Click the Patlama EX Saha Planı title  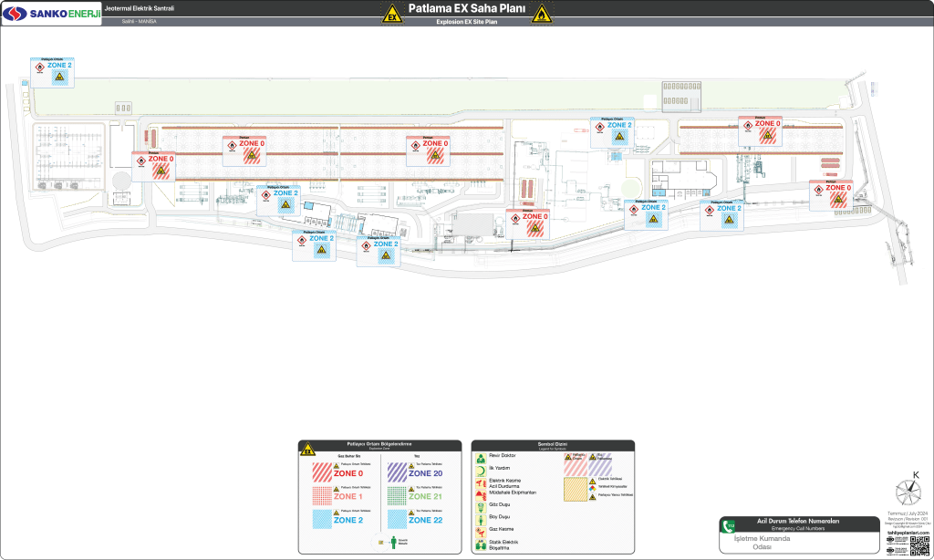[466, 9]
